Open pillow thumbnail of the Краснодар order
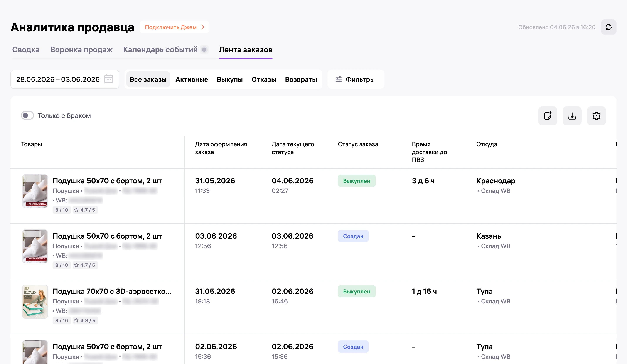 pos(35,191)
